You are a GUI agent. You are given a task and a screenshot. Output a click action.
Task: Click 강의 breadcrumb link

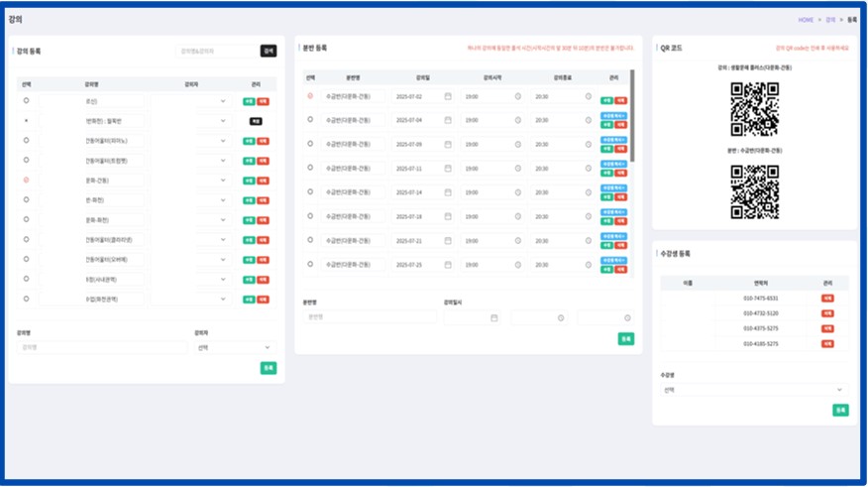[830, 20]
